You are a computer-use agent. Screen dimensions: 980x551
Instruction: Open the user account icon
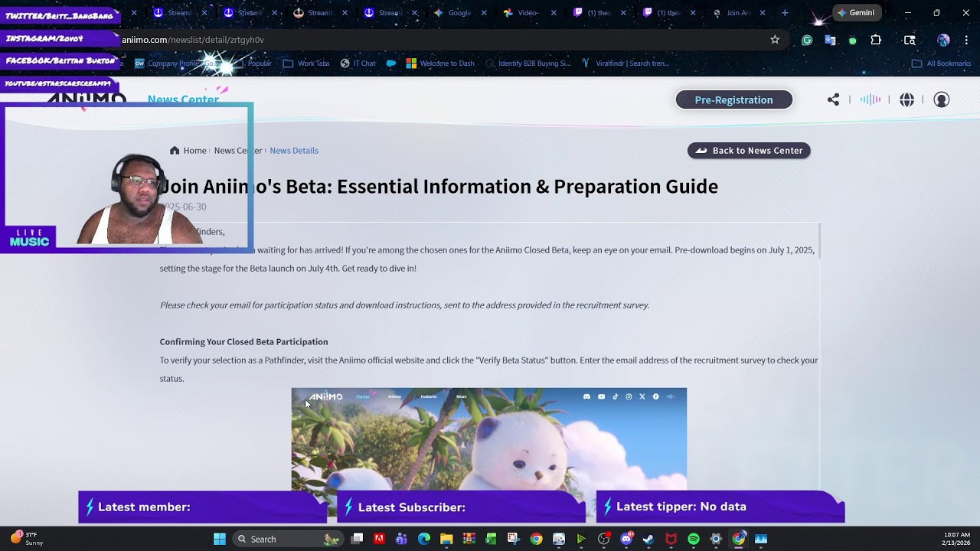pos(942,99)
